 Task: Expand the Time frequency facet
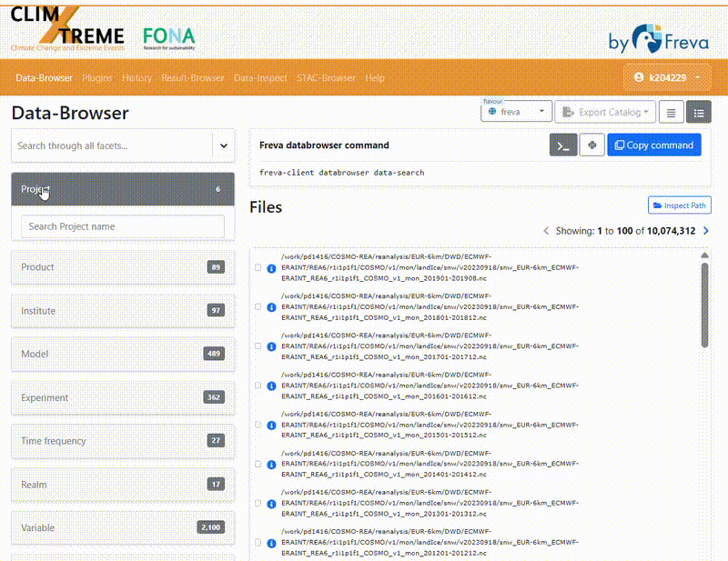coord(123,441)
